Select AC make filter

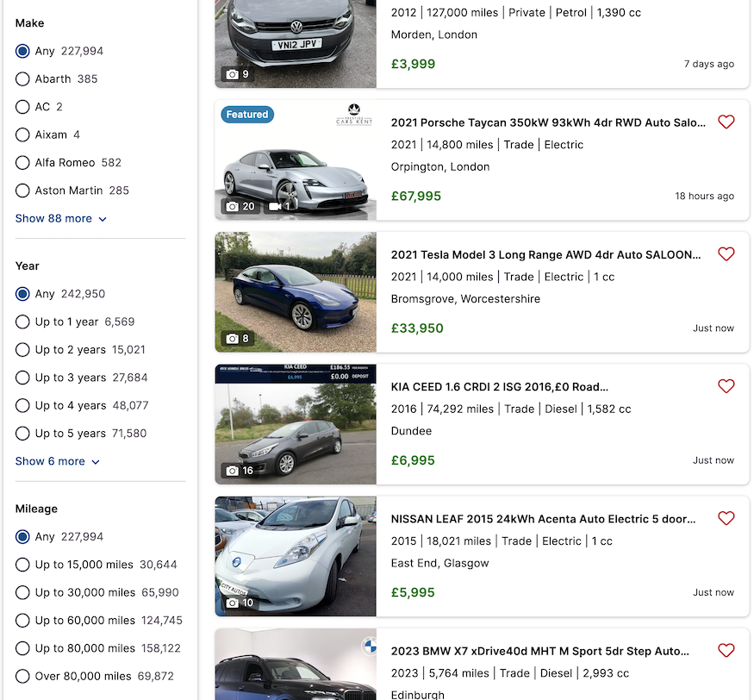(x=22, y=107)
